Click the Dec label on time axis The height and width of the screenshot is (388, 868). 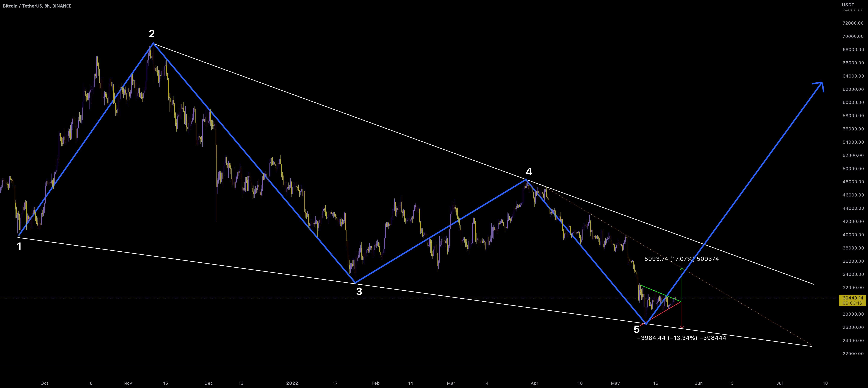pos(209,383)
